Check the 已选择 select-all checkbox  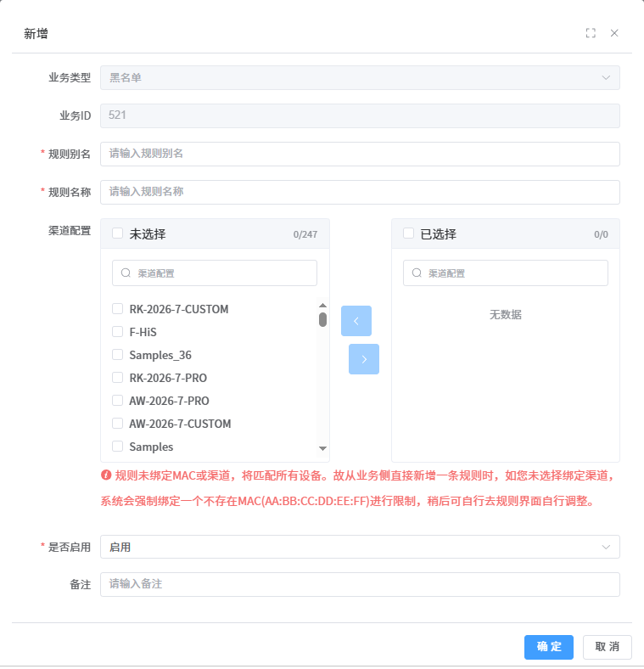pos(409,233)
